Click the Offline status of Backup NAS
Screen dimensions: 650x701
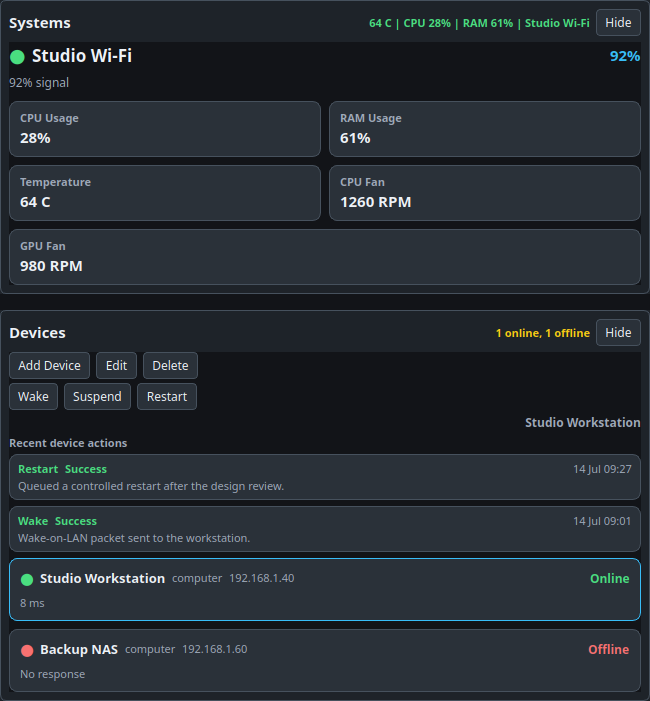[x=608, y=650]
